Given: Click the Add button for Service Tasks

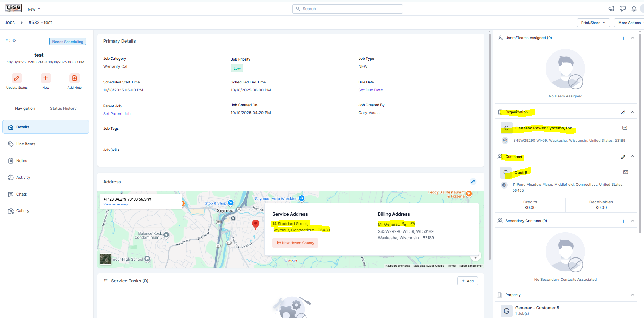Looking at the screenshot, I should coord(467,281).
